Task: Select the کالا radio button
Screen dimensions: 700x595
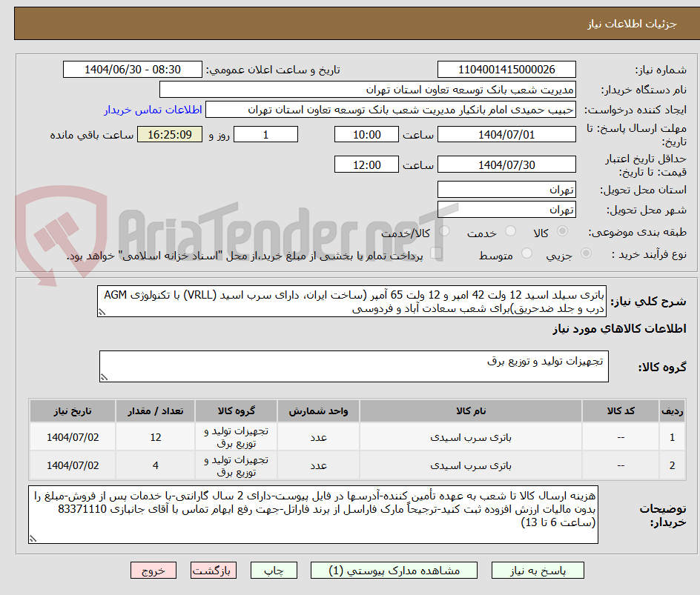Action: [561, 231]
